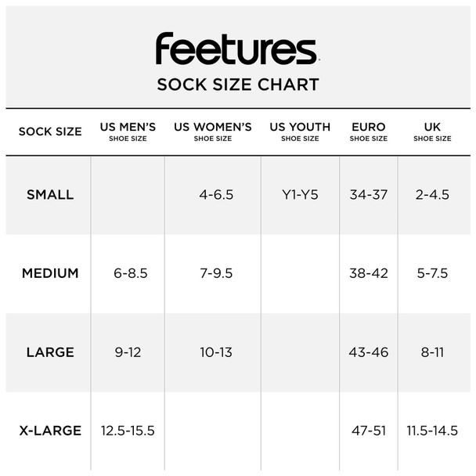
Task: Select the Medium row label
Action: (x=50, y=273)
